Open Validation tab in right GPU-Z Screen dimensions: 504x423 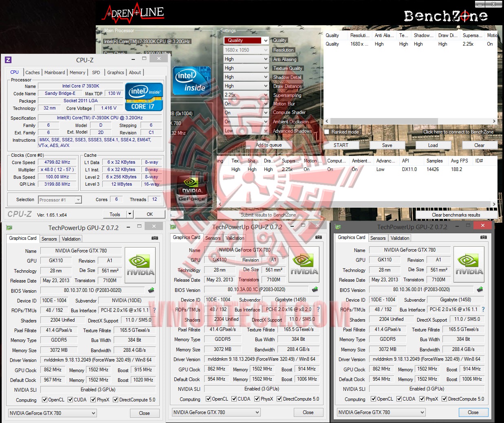(400, 238)
